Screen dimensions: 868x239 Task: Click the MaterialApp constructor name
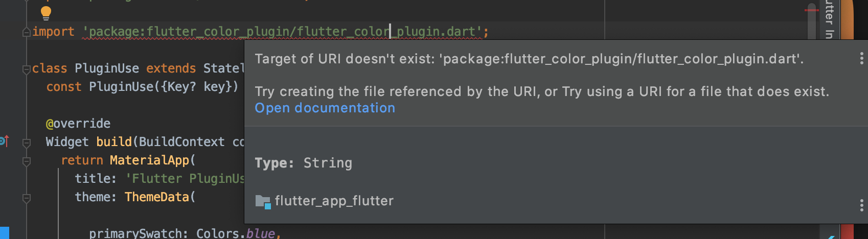[x=149, y=160]
